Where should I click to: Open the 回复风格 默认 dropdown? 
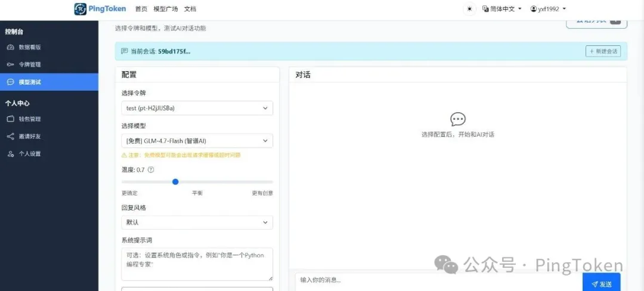(197, 222)
